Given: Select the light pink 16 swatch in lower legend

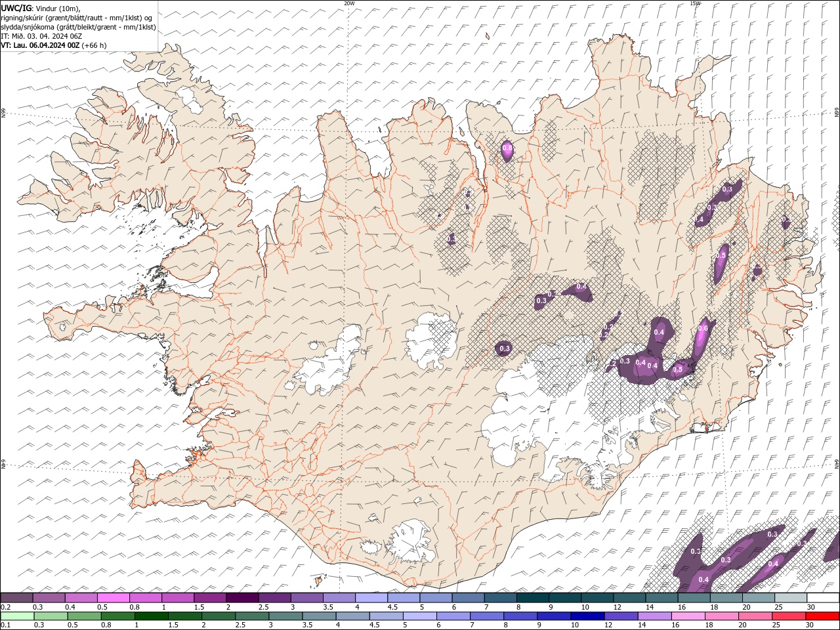Looking at the screenshot, I should (688, 616).
